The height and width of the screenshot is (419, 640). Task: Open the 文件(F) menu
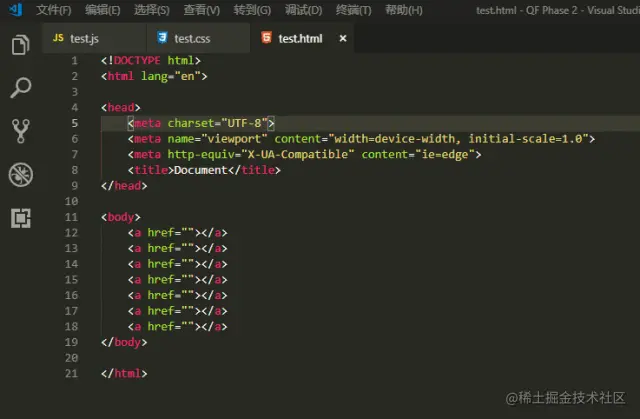(53, 10)
